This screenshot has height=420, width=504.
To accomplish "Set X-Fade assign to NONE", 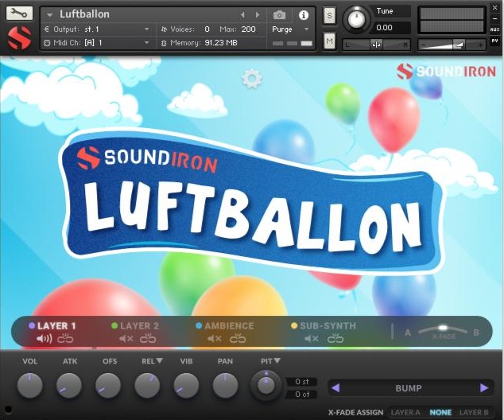I will (440, 412).
